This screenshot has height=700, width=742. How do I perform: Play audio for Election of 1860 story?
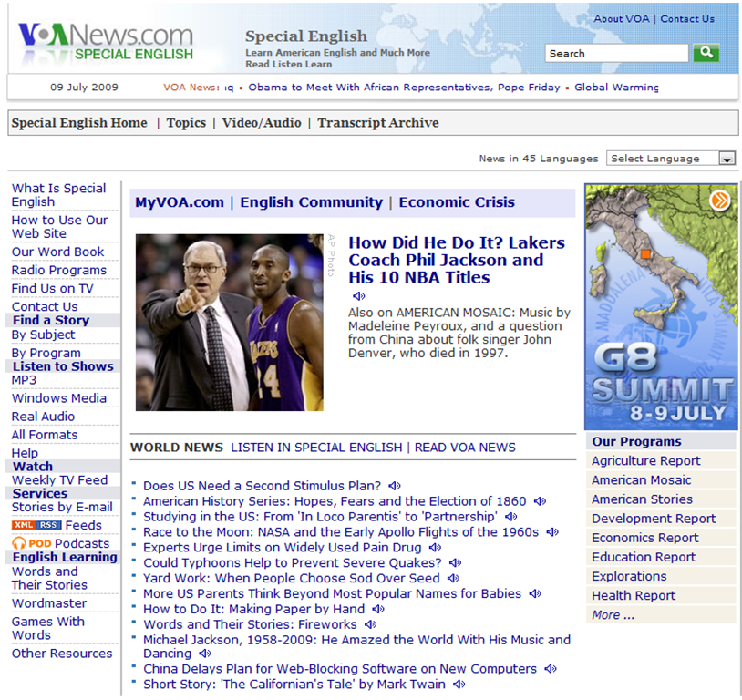coord(540,501)
